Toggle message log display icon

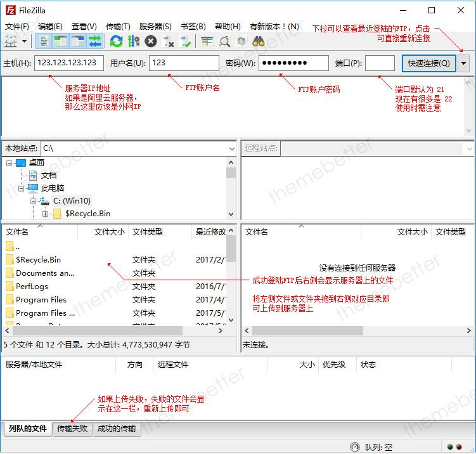tap(44, 41)
